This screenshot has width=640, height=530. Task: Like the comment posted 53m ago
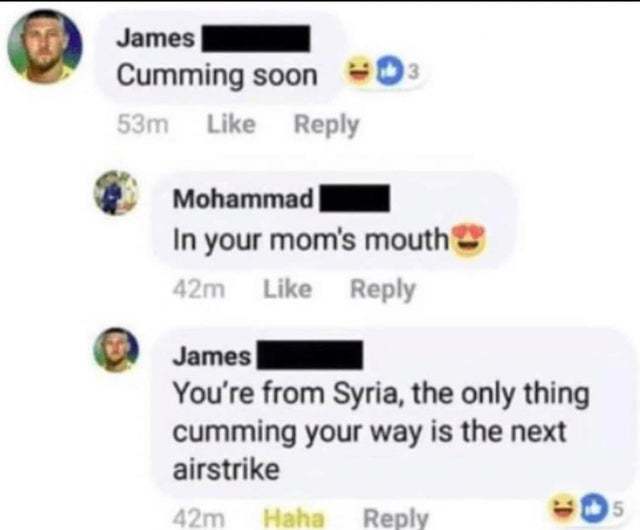[231, 124]
